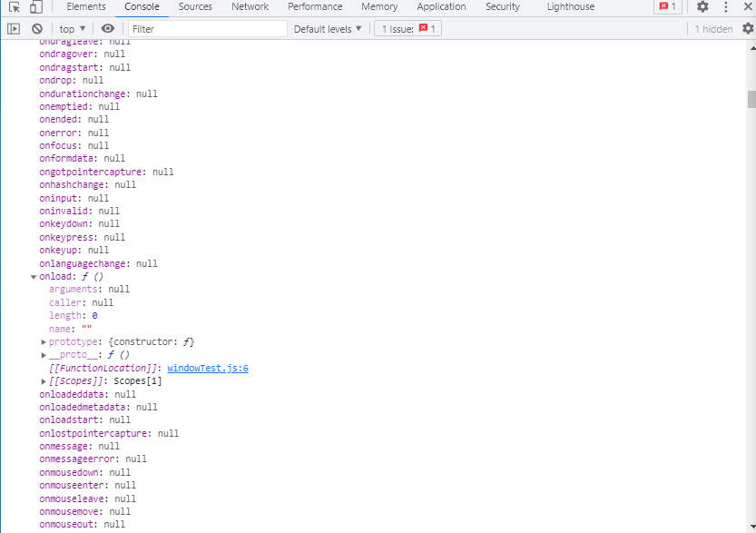Screen dimensions: 756x533
Task: Select the oninvalid property row
Action: click(x=80, y=211)
